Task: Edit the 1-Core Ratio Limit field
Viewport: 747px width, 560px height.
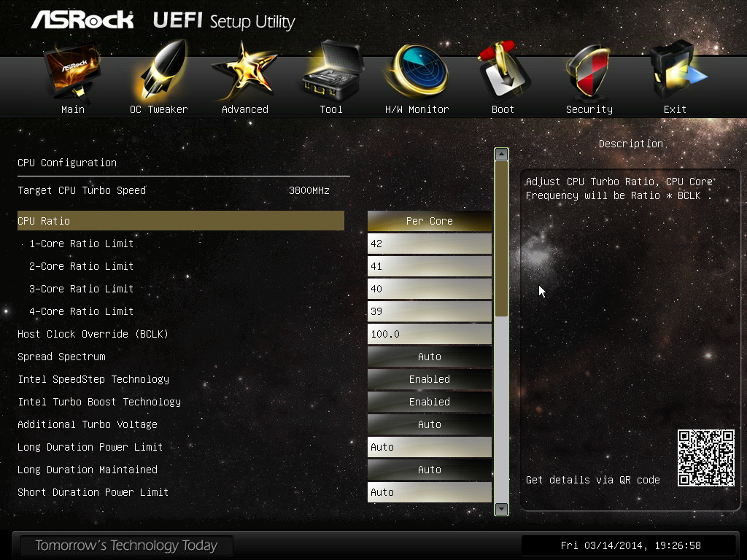Action: point(429,244)
